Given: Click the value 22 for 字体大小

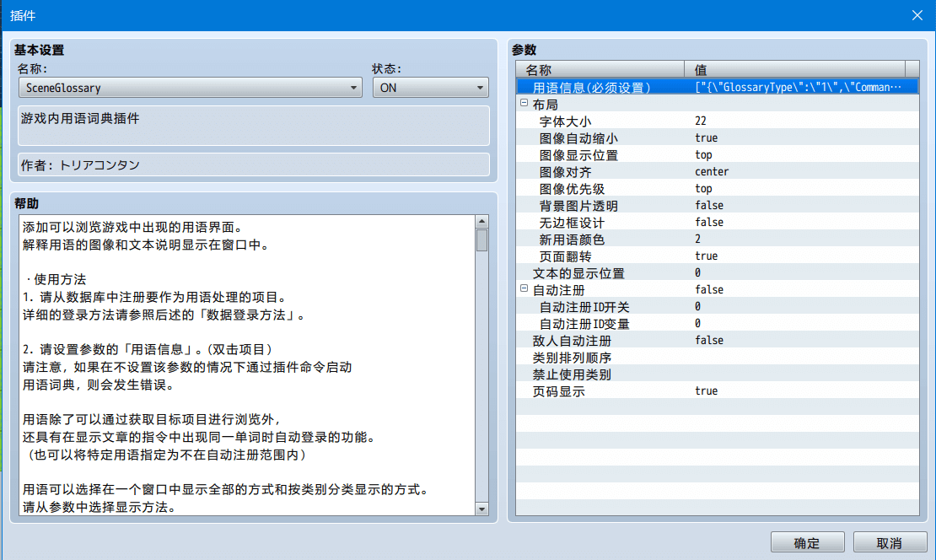Looking at the screenshot, I should [701, 121].
